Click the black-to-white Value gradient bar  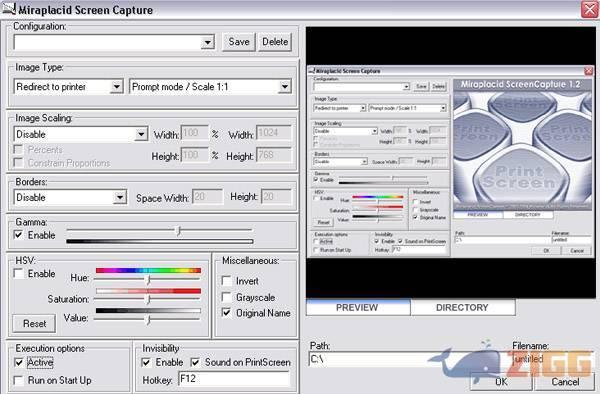pos(148,311)
